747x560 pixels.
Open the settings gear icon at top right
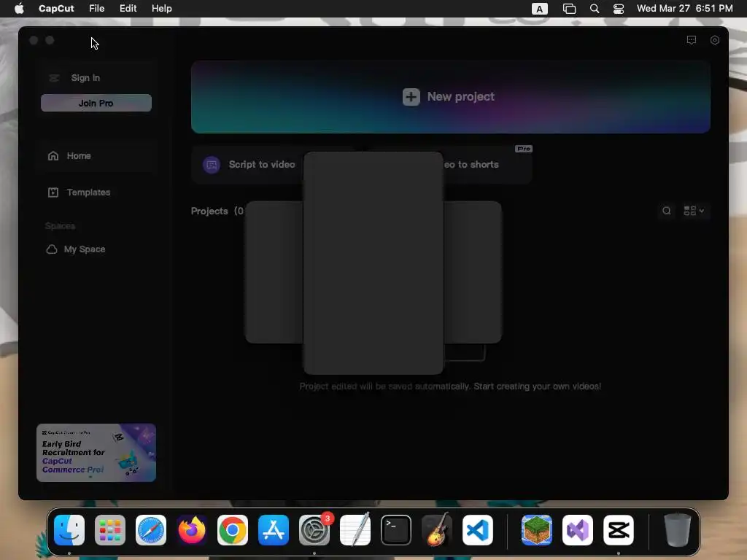(715, 40)
